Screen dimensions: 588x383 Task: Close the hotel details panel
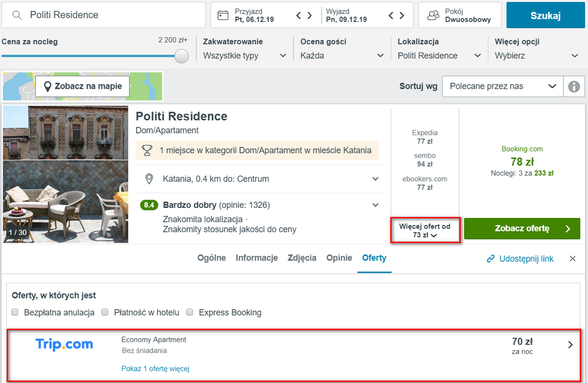tap(572, 258)
